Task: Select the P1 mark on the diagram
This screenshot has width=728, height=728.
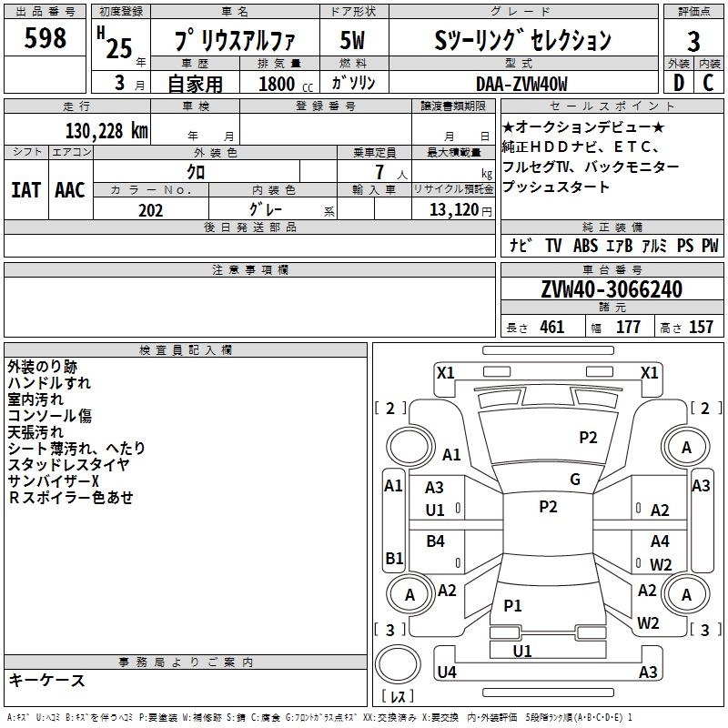Action: (512, 605)
